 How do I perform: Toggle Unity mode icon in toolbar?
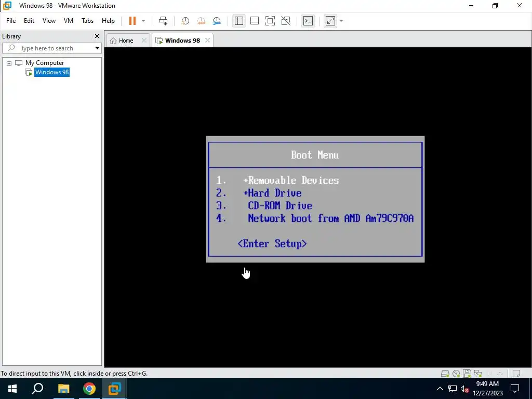[286, 21]
